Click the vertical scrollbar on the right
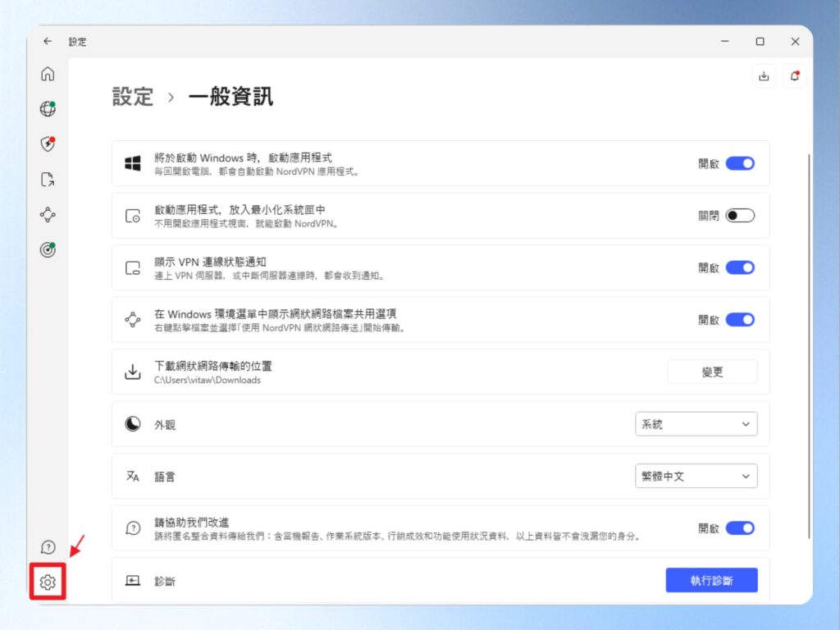The image size is (840, 630). click(x=809, y=345)
